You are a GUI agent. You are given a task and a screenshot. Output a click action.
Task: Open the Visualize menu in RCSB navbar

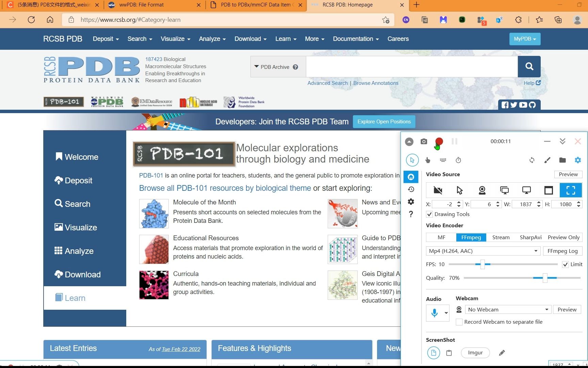click(x=175, y=39)
